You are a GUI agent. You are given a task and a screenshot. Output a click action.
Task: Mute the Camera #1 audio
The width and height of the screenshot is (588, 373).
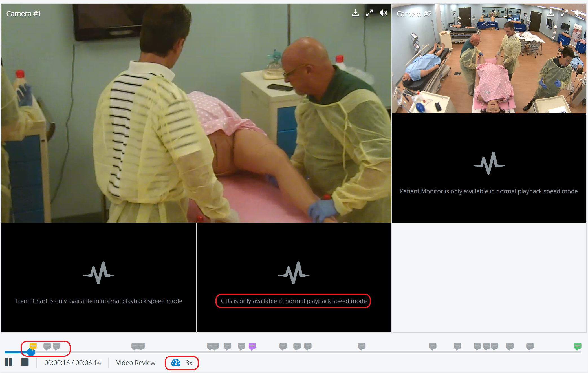(383, 13)
